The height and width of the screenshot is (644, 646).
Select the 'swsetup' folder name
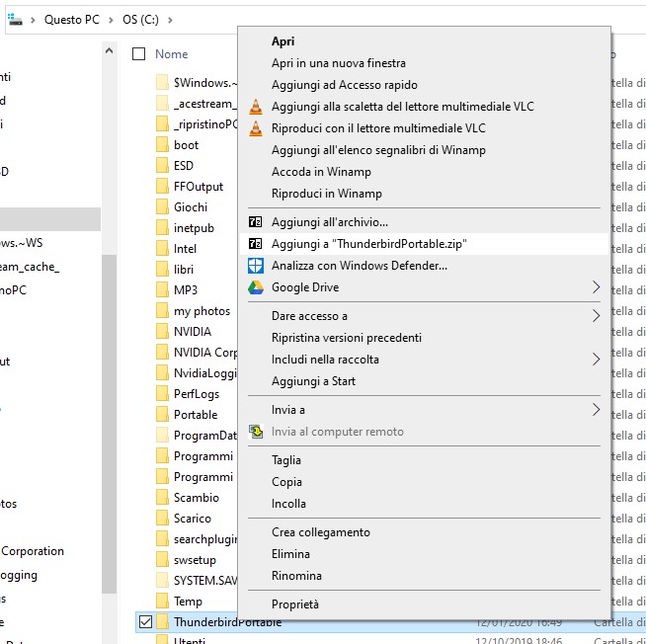(195, 560)
